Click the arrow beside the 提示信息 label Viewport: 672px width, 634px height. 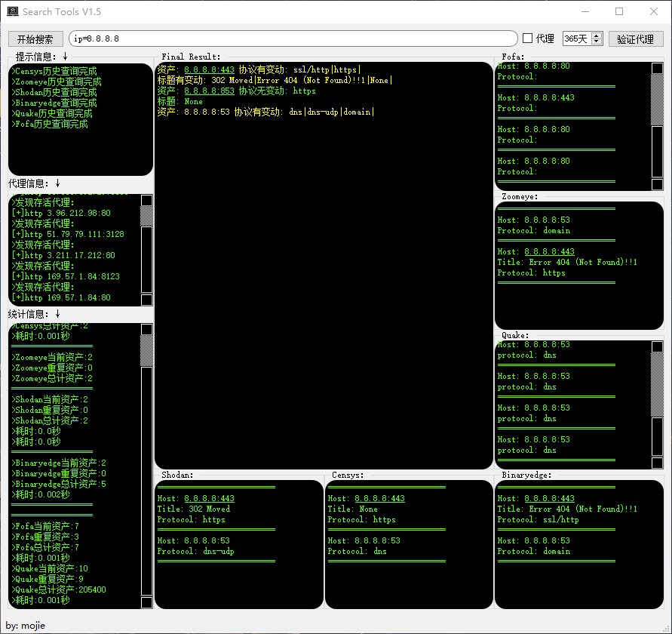click(x=66, y=57)
